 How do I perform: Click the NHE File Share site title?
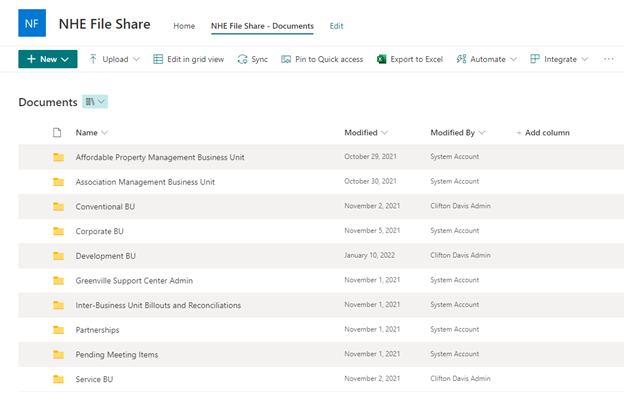tap(105, 24)
